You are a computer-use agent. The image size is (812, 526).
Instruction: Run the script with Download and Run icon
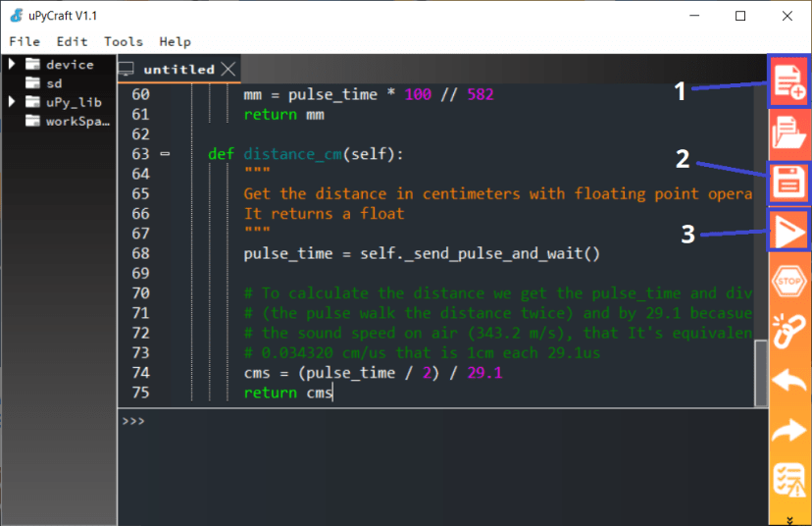[x=789, y=232]
